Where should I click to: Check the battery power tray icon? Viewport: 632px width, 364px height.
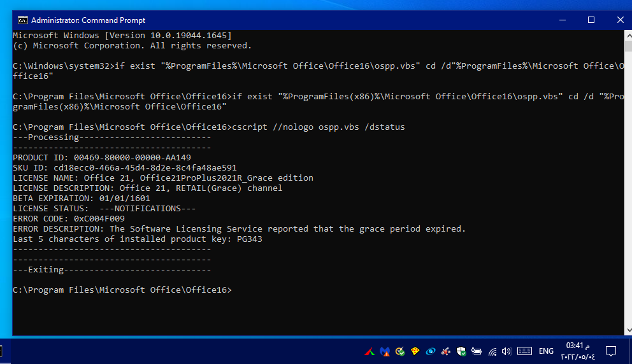pos(477,351)
